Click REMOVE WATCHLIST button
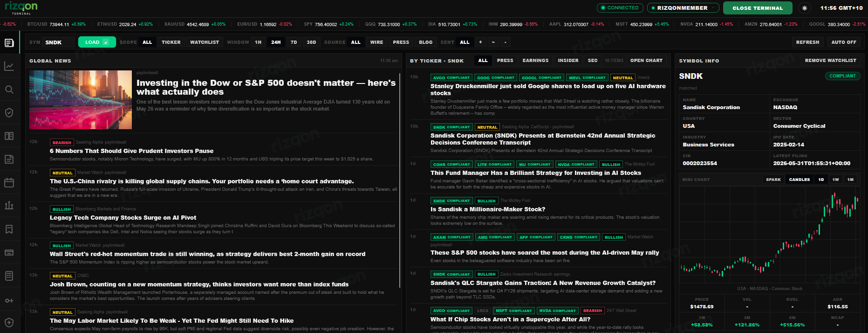Viewport: 868px width, 333px height. [x=830, y=61]
